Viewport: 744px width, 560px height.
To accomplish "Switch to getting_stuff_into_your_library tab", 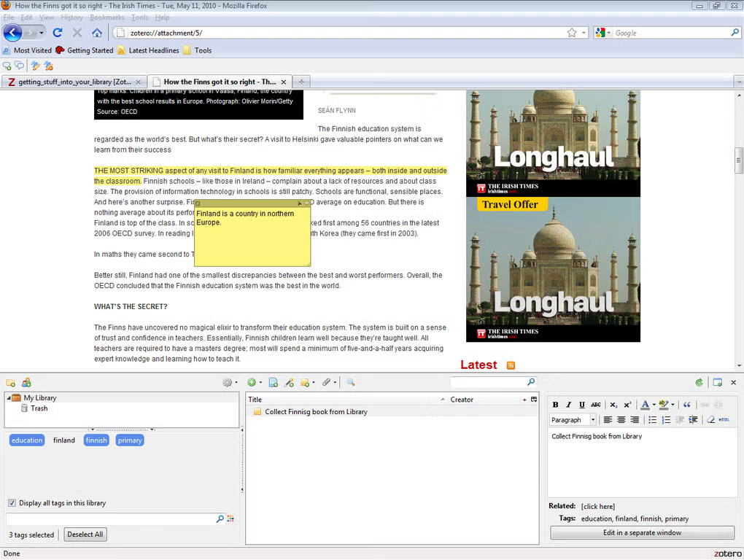I will [74, 82].
